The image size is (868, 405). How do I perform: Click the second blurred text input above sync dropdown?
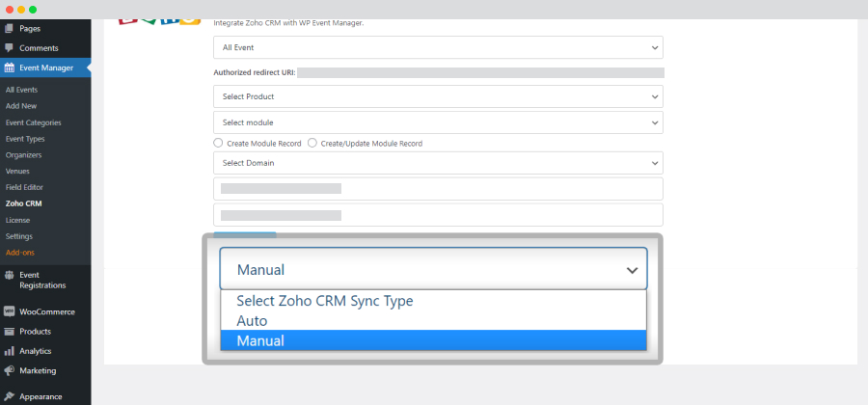point(438,215)
